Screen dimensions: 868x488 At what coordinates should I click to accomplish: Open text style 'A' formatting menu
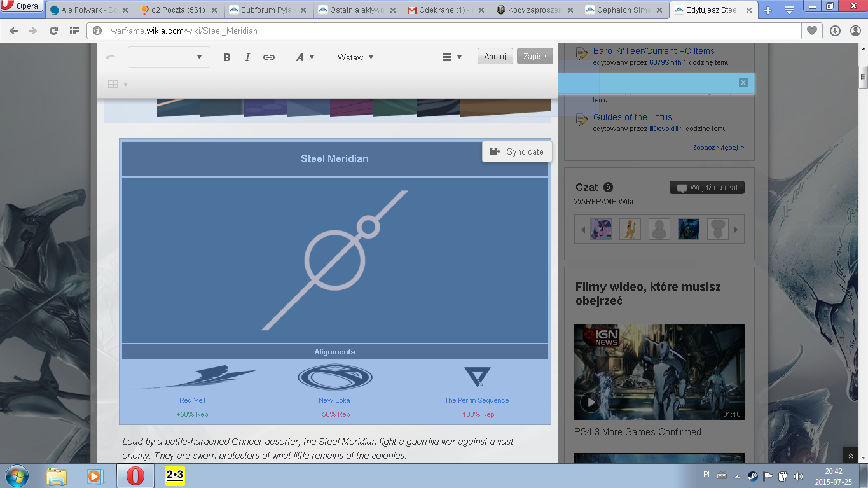tap(305, 57)
